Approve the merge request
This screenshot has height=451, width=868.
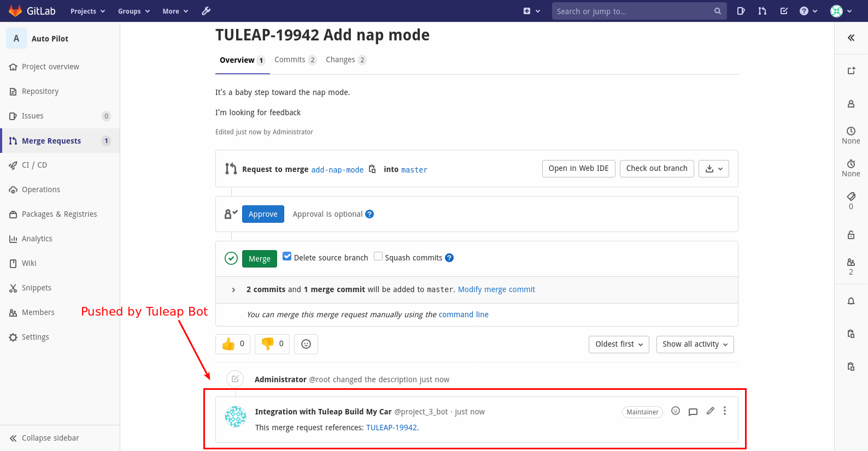tap(263, 214)
